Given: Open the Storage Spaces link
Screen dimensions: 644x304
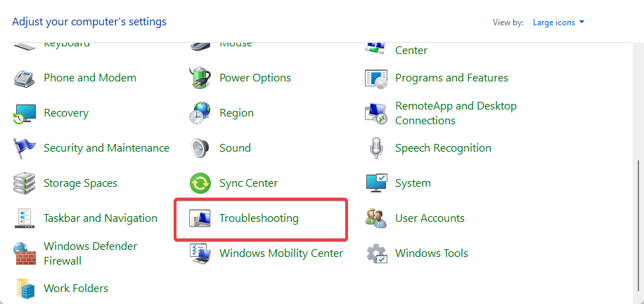Looking at the screenshot, I should coord(80,183).
